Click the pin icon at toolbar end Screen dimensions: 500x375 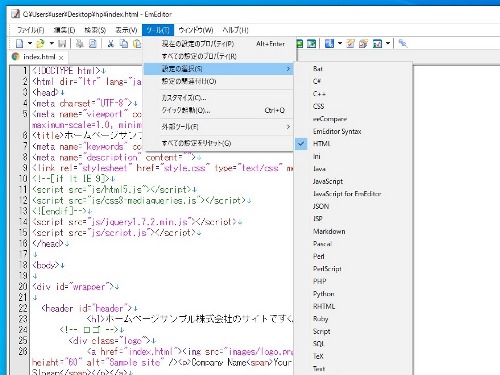pyautogui.click(x=403, y=43)
